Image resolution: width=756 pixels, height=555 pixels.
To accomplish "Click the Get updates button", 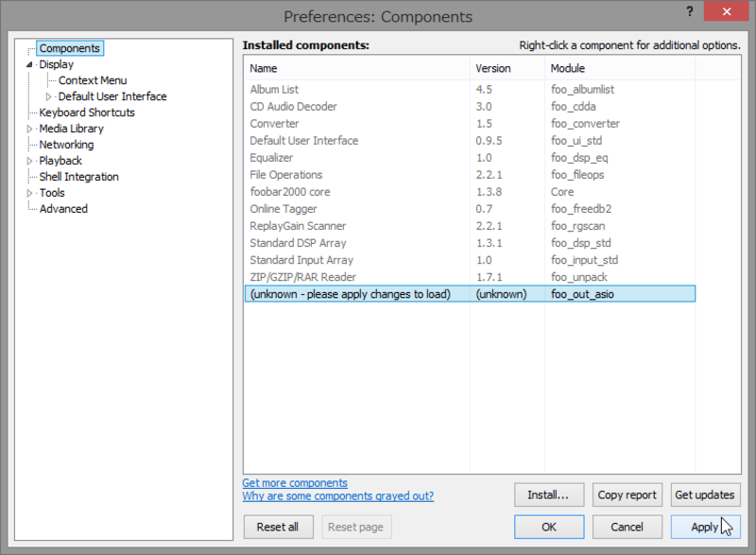I will coord(705,495).
